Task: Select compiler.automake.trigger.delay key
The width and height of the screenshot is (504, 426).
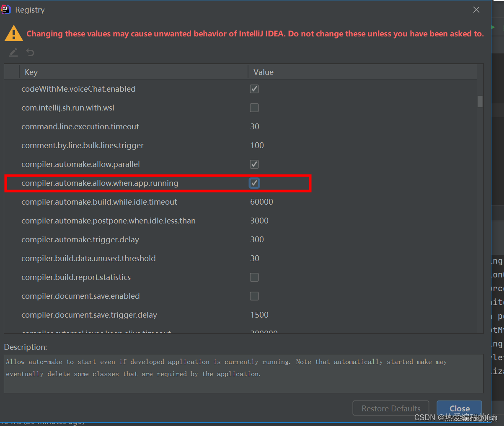Action: pyautogui.click(x=80, y=239)
